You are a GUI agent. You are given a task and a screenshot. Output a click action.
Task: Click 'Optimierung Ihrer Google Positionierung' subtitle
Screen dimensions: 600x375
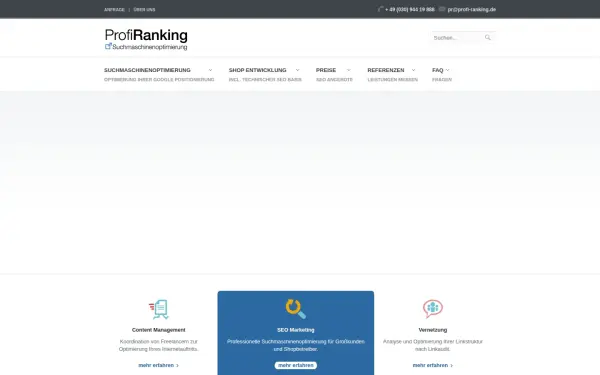[159, 80]
